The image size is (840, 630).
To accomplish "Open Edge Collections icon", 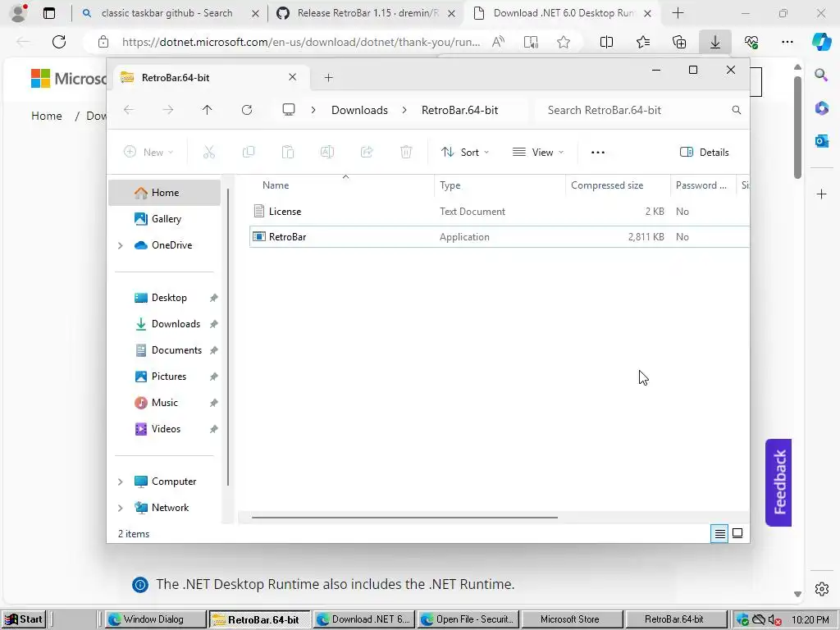I will (x=679, y=42).
